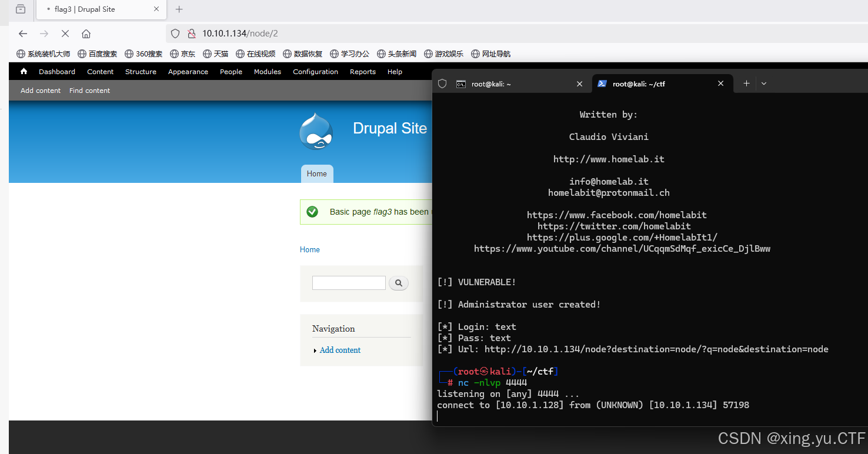The height and width of the screenshot is (454, 868).
Task: Click the terminal shield icon
Action: tap(442, 84)
